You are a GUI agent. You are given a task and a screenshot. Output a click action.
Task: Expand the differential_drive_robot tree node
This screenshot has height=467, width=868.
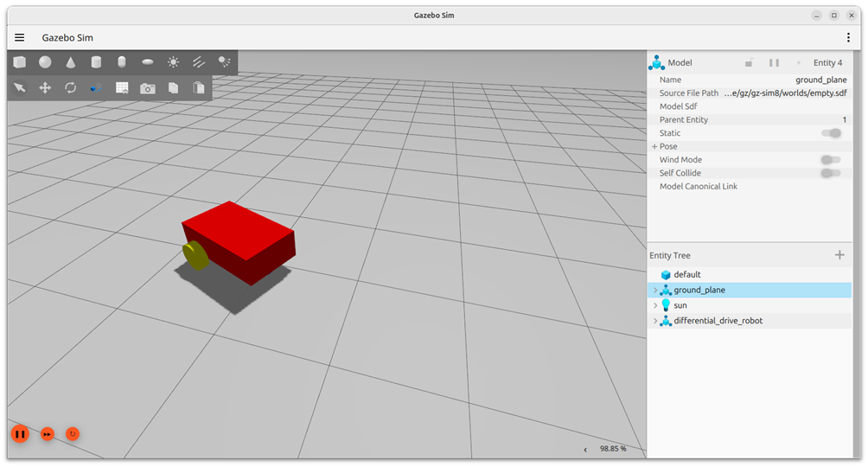[654, 321]
